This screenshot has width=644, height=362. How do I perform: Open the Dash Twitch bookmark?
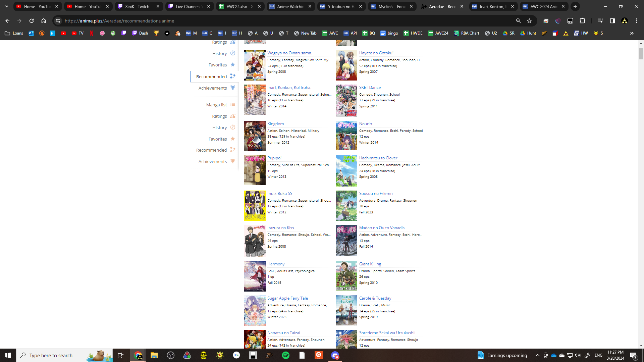(140, 33)
